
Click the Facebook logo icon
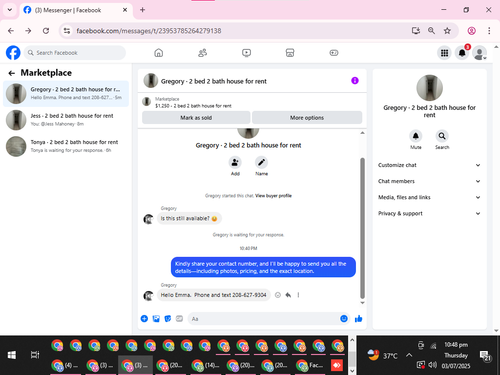[x=13, y=53]
